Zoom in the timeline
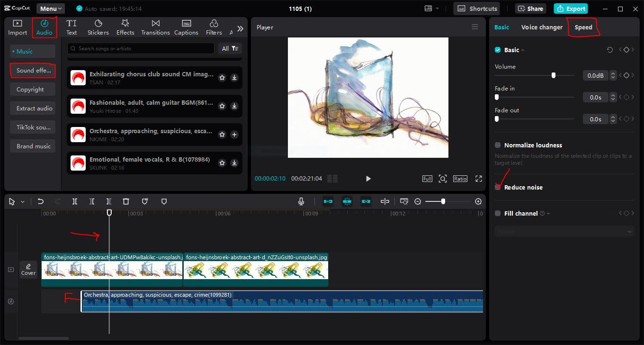Screen dimensions: 644x345 point(478,201)
